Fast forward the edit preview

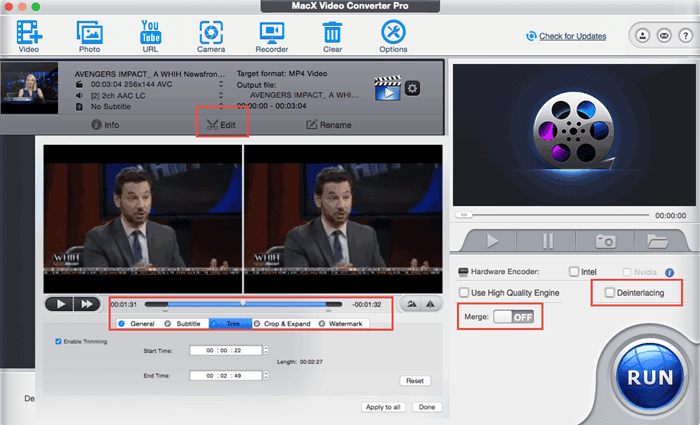click(87, 304)
